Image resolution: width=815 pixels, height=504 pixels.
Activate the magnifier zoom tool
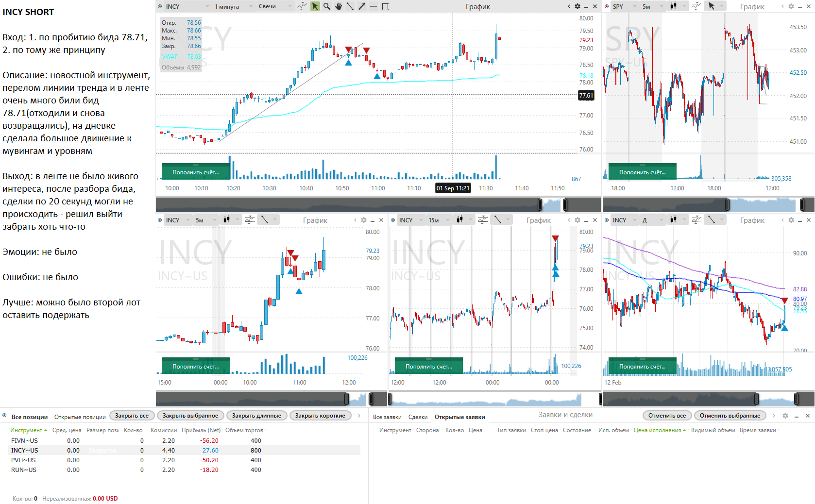point(327,6)
